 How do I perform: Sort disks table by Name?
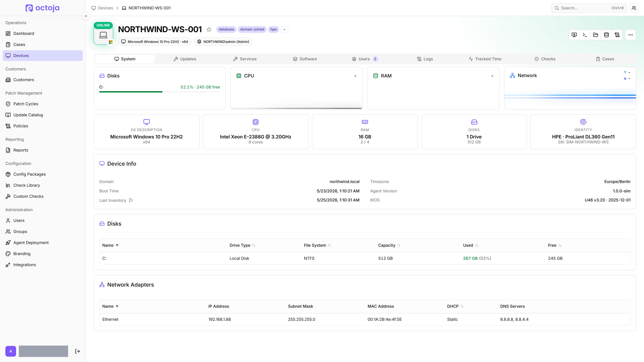(111, 245)
